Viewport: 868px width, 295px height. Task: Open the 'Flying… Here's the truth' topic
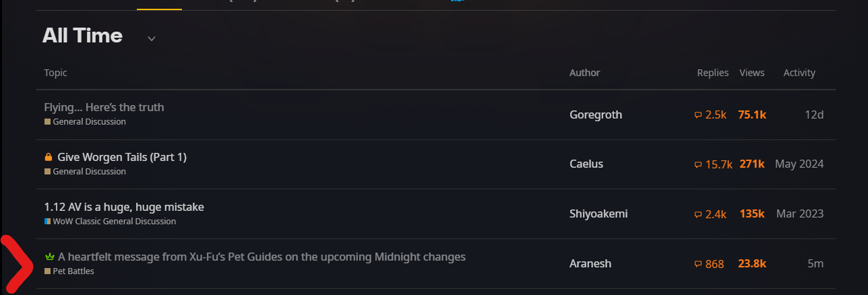click(x=104, y=107)
